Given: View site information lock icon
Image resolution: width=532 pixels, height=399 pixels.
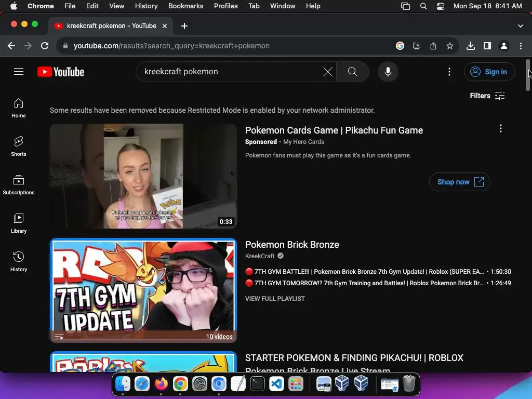Looking at the screenshot, I should [x=65, y=46].
